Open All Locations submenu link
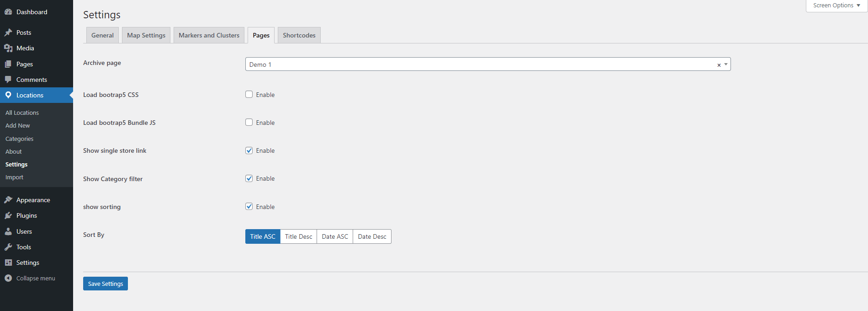 coord(22,113)
